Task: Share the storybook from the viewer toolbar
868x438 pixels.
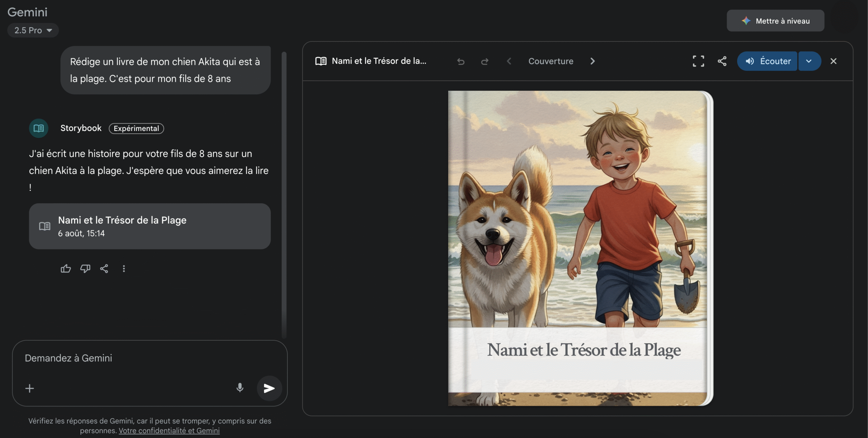Action: coord(722,61)
